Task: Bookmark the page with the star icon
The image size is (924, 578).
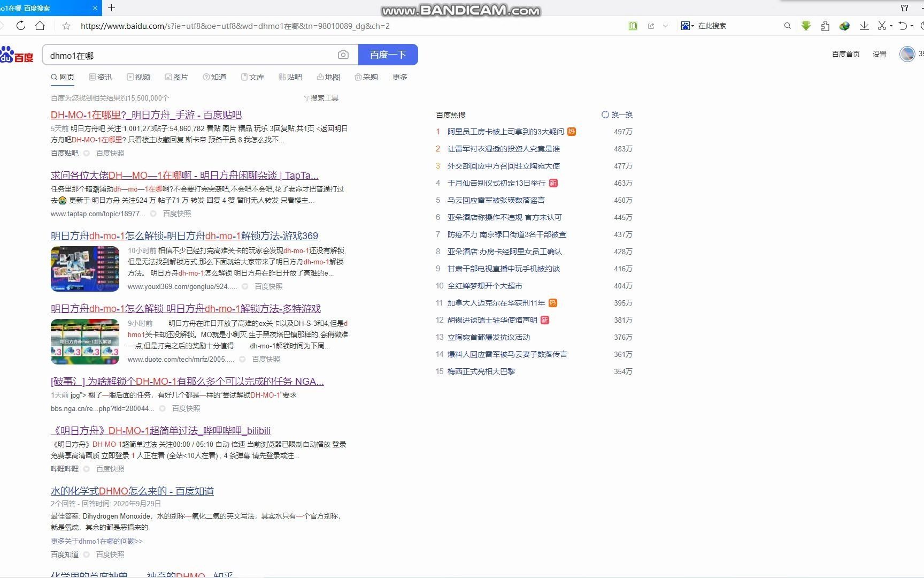Action: 66,26
